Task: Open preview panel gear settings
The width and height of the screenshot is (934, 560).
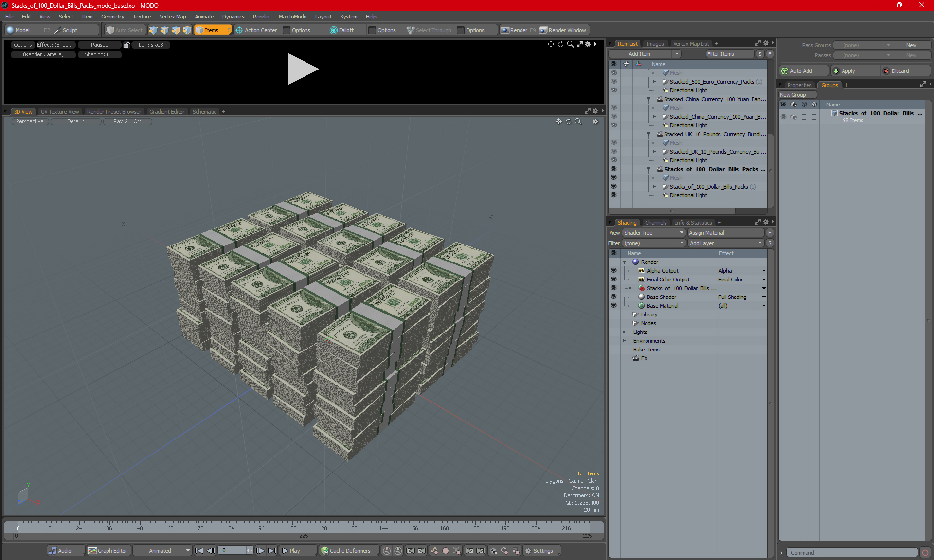Action: click(x=588, y=44)
